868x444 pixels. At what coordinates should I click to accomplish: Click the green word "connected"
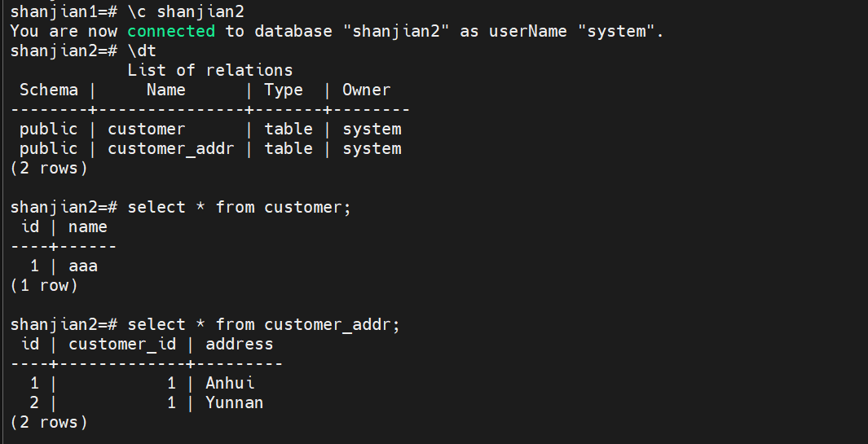171,31
